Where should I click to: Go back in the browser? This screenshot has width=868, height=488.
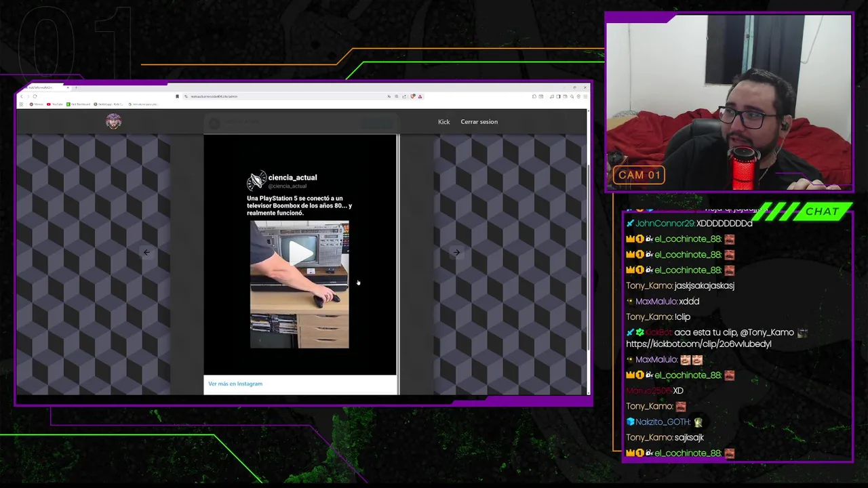coord(22,96)
